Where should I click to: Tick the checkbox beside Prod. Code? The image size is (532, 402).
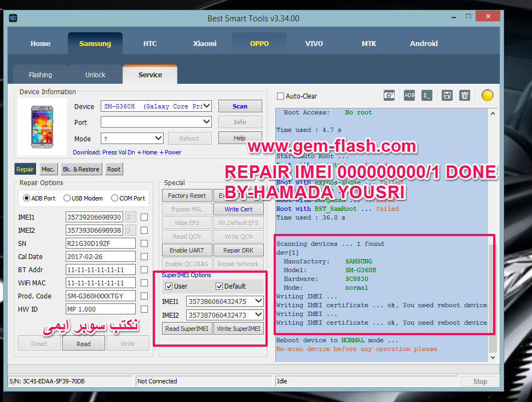[144, 296]
